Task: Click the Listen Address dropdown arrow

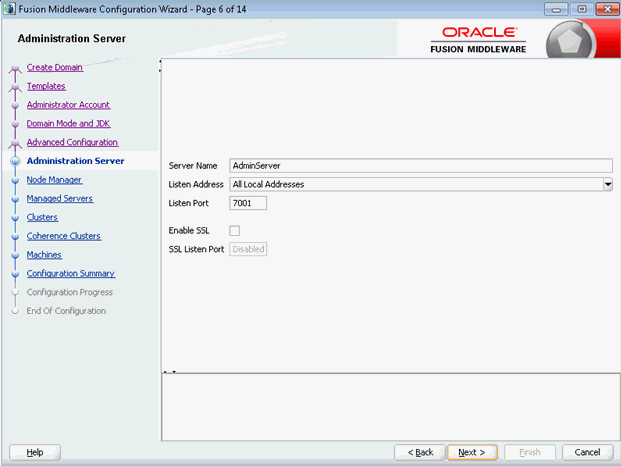Action: (x=608, y=184)
